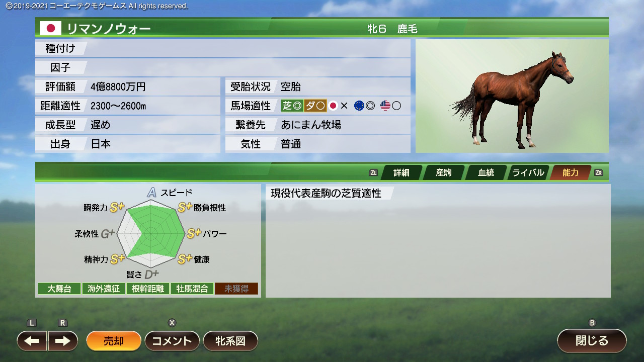This screenshot has width=644, height=362.
Task: Click the B button hint icon
Action: (x=592, y=323)
